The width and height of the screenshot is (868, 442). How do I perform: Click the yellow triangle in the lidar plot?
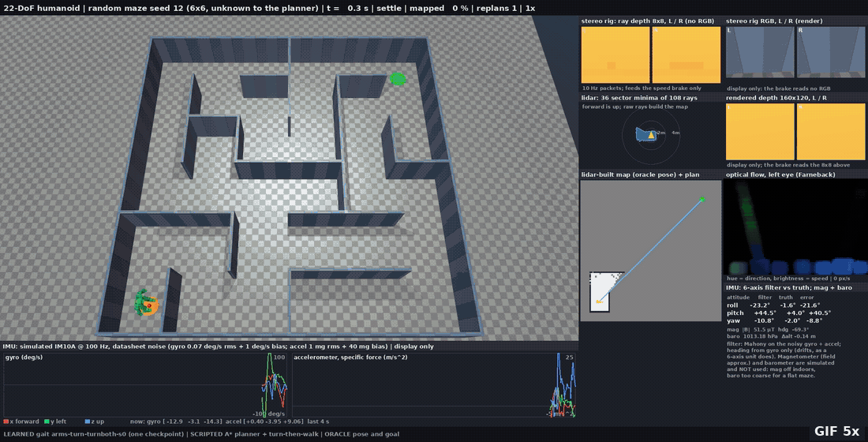coord(652,135)
